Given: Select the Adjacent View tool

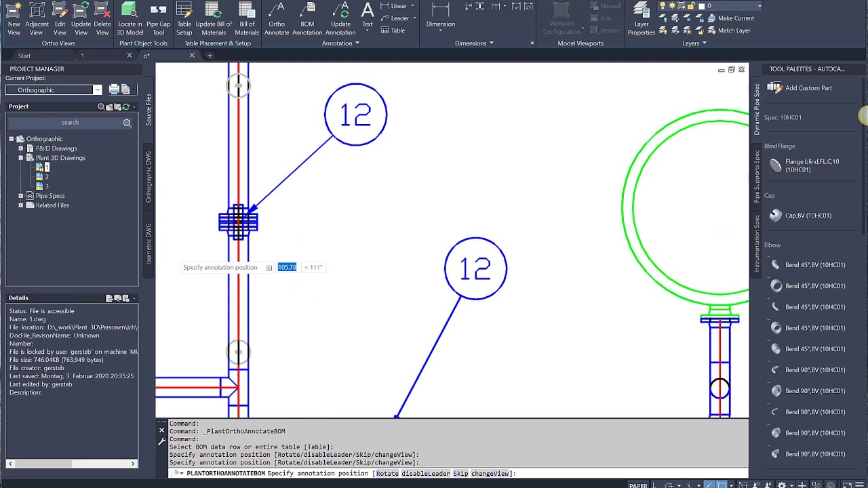Looking at the screenshot, I should click(x=37, y=18).
